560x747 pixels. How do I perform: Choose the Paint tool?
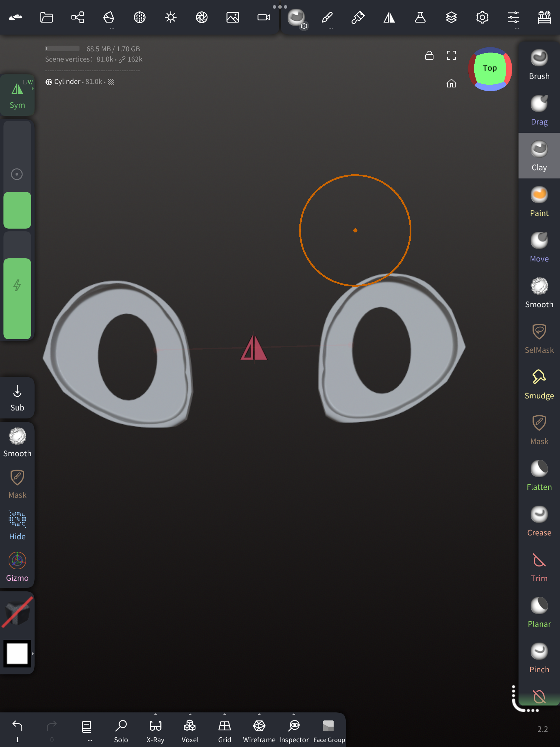[x=539, y=202]
